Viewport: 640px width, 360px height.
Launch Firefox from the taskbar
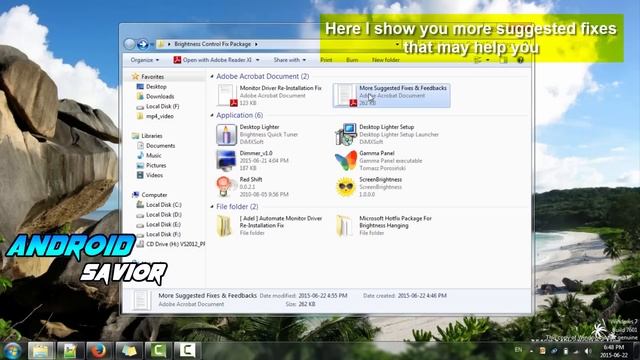(98, 351)
